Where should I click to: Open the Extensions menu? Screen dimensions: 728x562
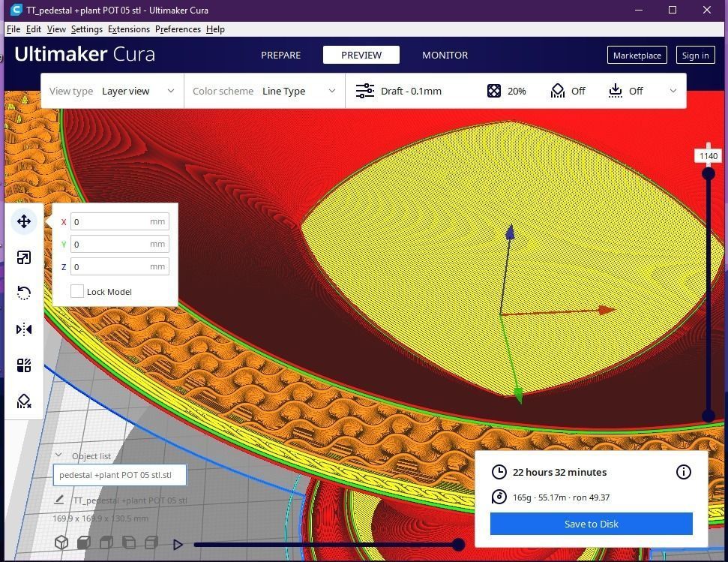click(129, 29)
